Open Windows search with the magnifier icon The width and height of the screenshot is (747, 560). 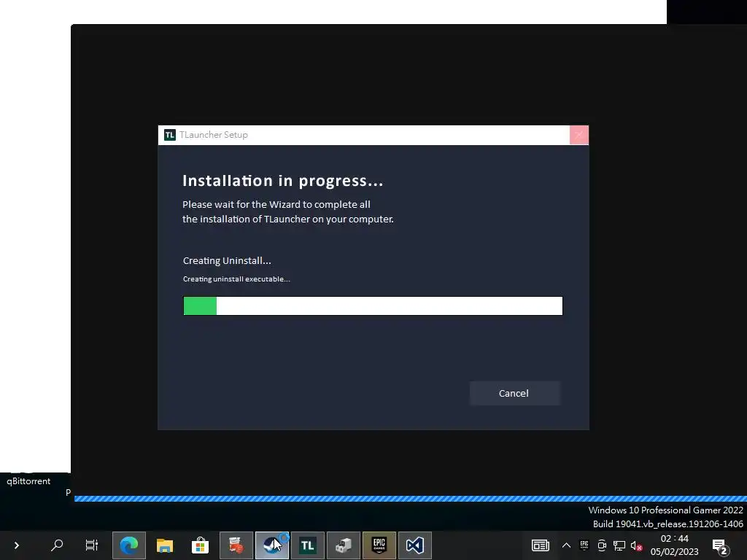click(57, 545)
